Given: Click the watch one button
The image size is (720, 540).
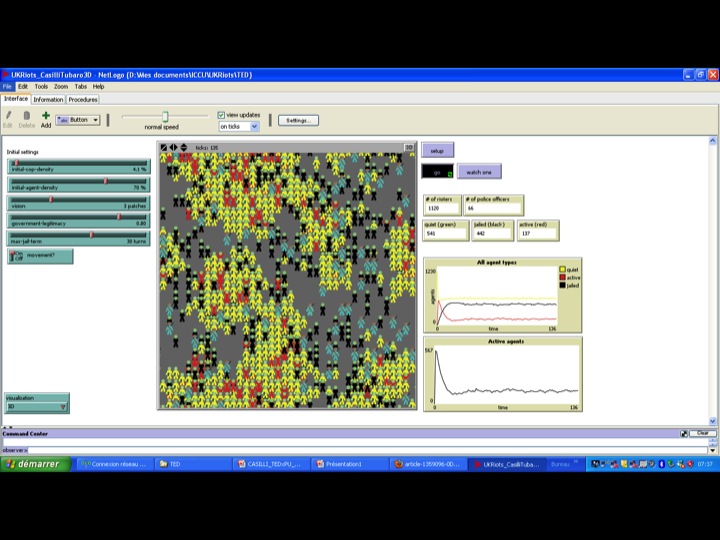Looking at the screenshot, I should pos(479,172).
